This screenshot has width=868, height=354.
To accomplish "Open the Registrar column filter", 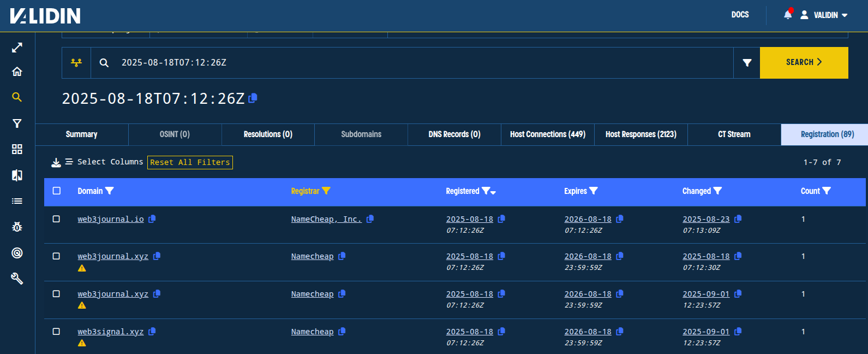I will click(326, 191).
